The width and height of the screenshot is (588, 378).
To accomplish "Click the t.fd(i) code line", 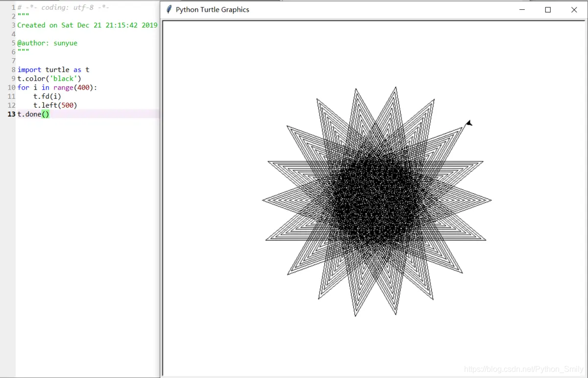I will coord(48,96).
